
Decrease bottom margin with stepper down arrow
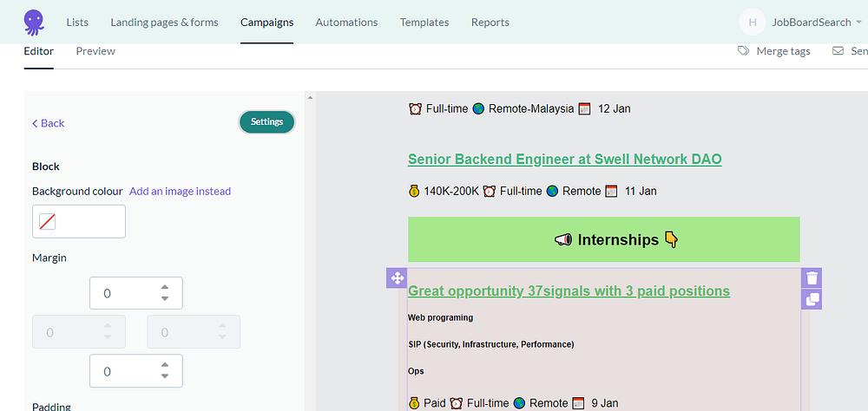point(165,376)
